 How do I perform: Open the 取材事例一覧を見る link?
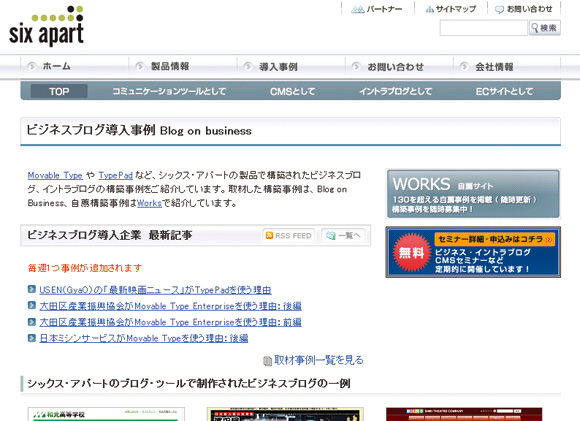319,360
